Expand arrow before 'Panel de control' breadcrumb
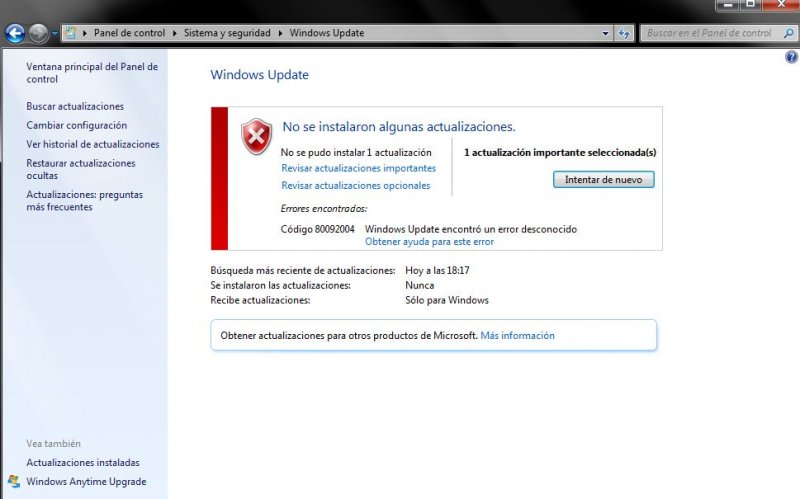Viewport: 800px width, 499px height. click(85, 33)
